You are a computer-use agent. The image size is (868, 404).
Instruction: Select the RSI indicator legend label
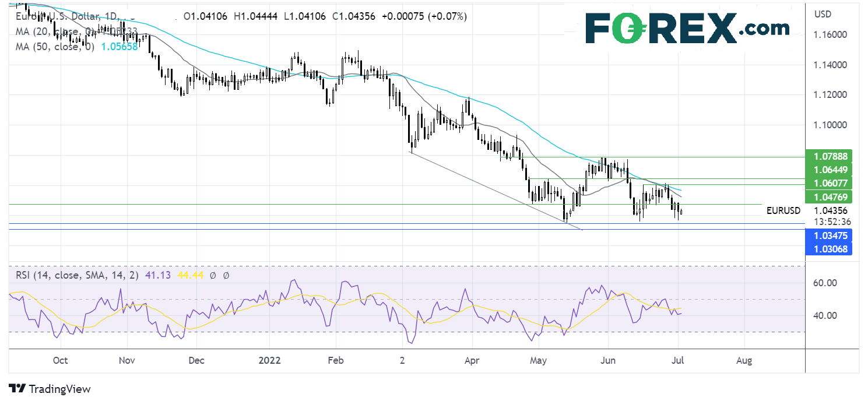pyautogui.click(x=73, y=276)
